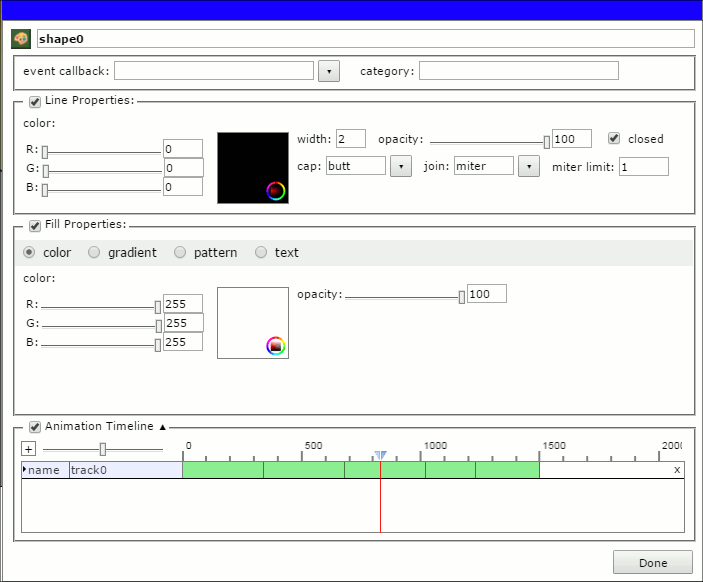Screen dimensions: 703x582
Task: Select the color fill radio button
Action: coord(29,252)
